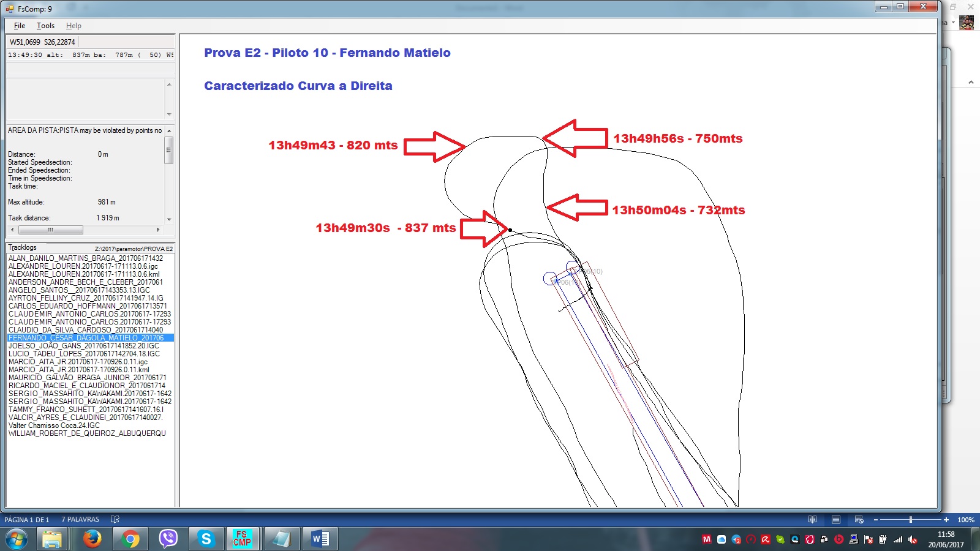The width and height of the screenshot is (980, 551).
Task: Switch to Web Layout view in Word
Action: click(859, 520)
